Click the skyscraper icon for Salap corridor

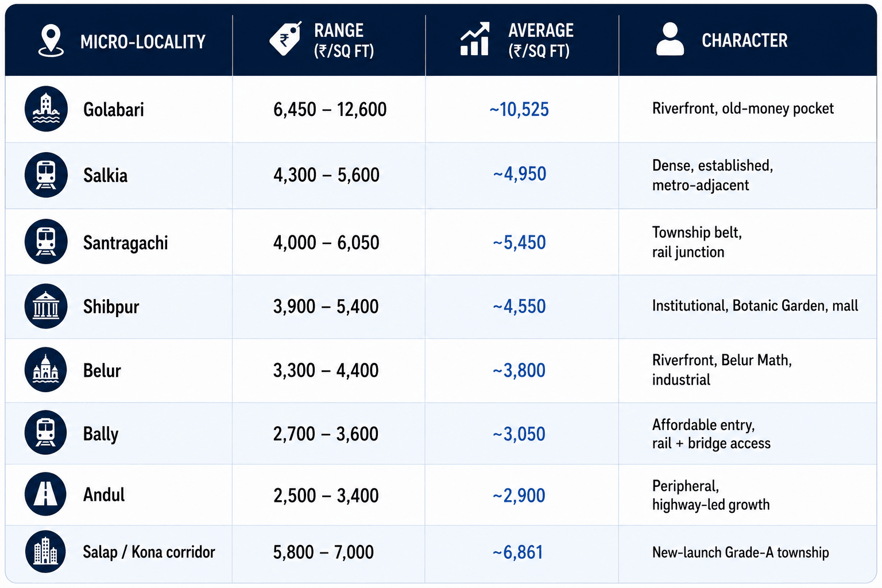[x=46, y=551]
